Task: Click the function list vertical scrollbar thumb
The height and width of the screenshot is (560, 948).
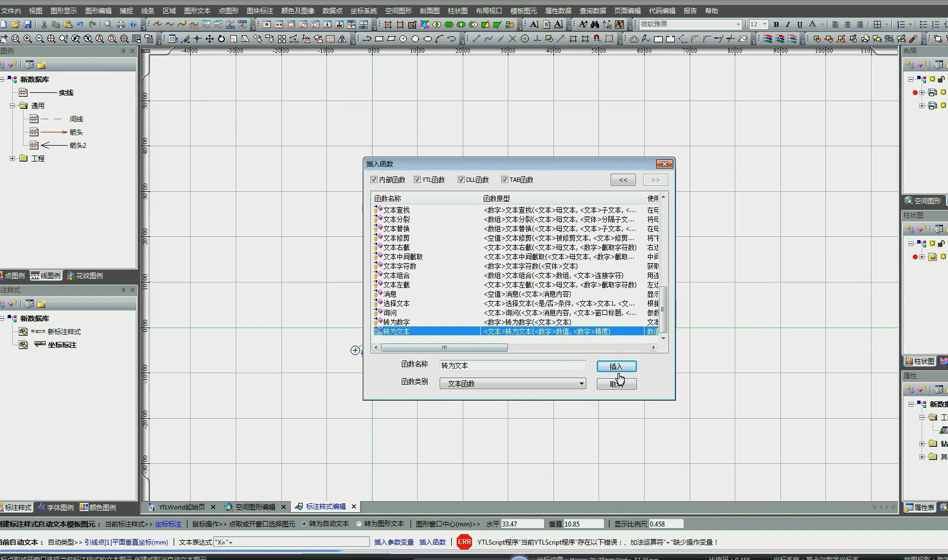Action: coord(663,309)
